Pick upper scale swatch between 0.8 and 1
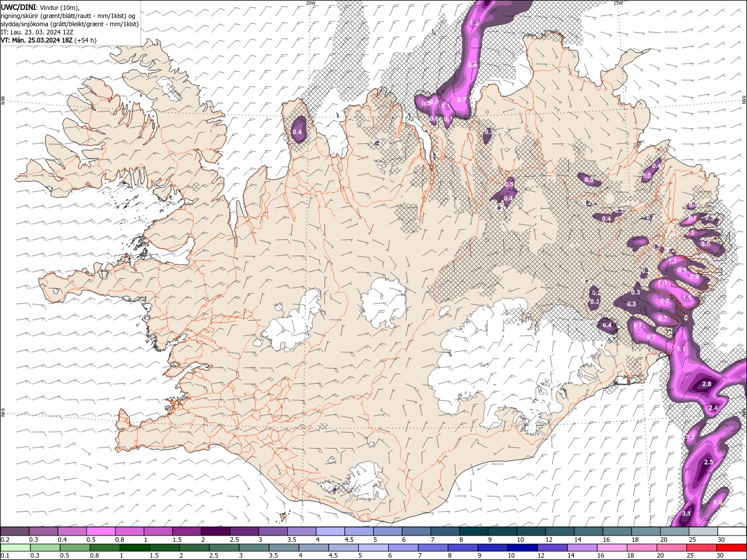 point(129,531)
